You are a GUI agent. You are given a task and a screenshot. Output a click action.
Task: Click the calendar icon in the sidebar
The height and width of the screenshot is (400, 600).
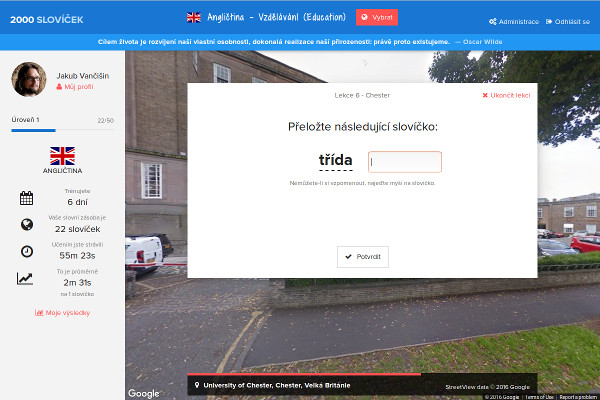(26, 198)
